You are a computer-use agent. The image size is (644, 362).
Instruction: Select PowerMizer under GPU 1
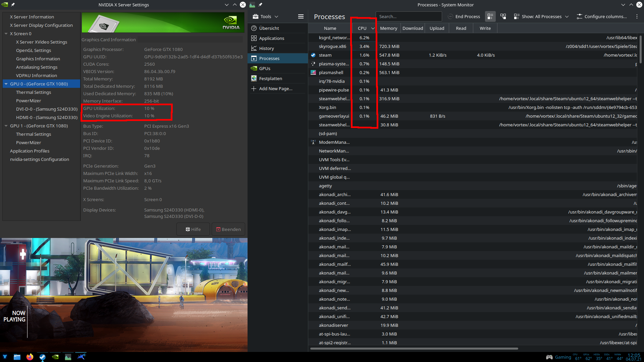(x=29, y=142)
